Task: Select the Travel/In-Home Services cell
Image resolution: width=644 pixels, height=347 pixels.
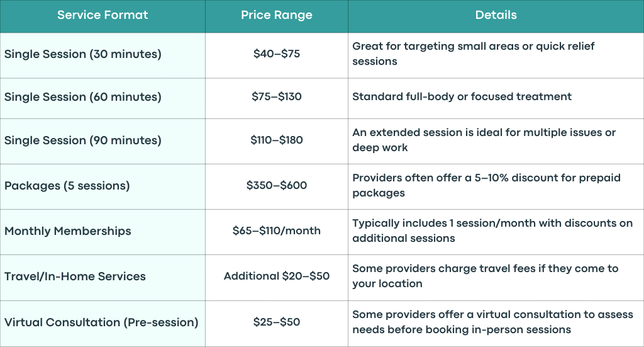Action: coord(103,278)
